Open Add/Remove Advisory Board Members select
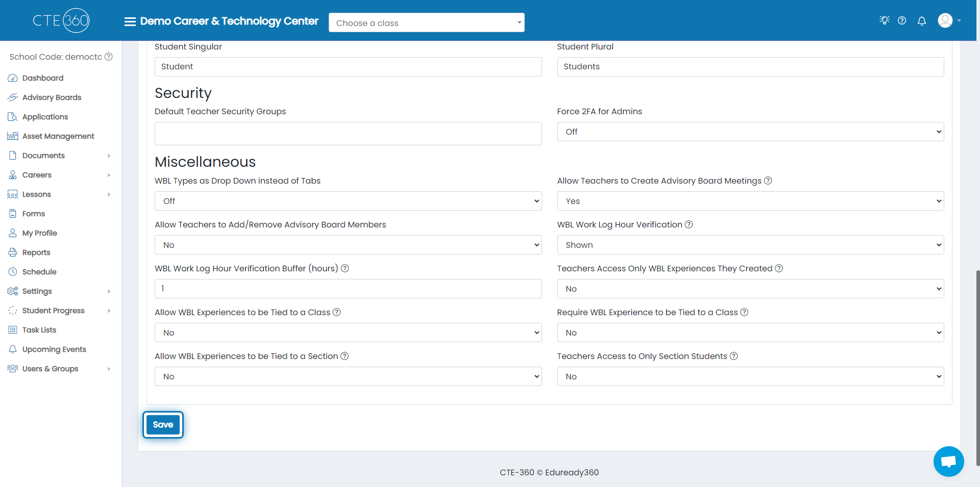 pos(348,245)
